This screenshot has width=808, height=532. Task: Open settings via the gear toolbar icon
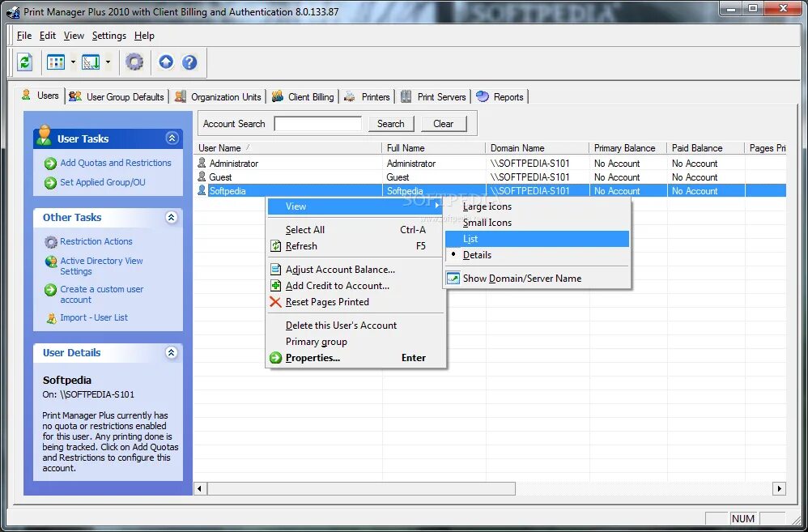[134, 63]
